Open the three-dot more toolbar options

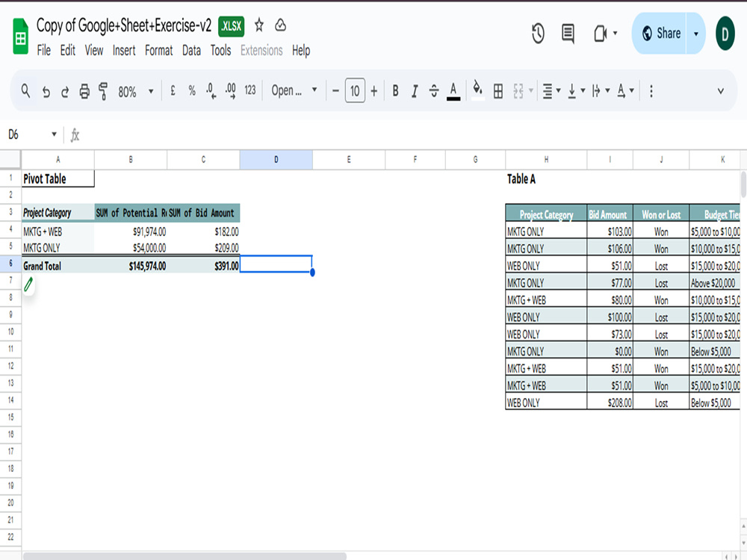click(651, 90)
